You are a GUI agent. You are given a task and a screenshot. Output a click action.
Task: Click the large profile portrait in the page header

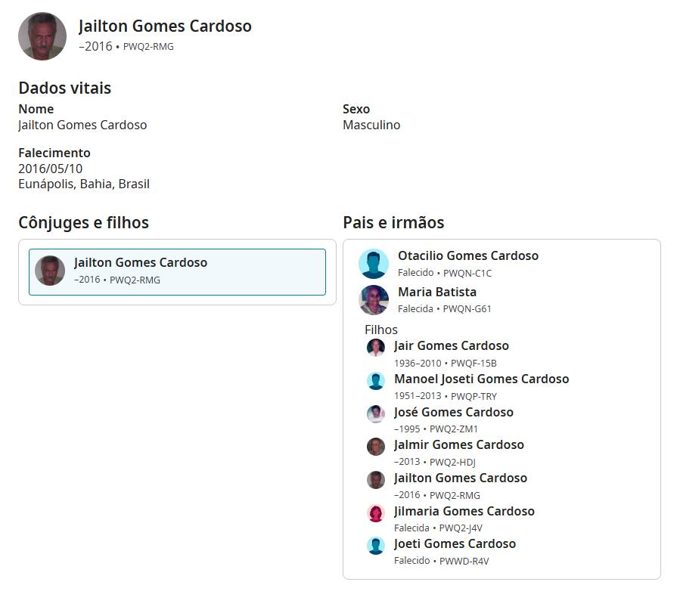click(x=42, y=36)
